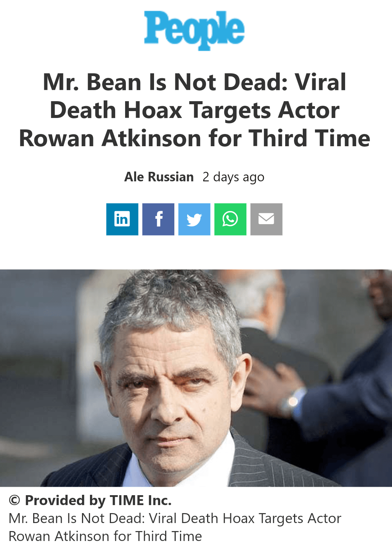Open the author page for Ale Russian
The width and height of the screenshot is (392, 549).
[x=159, y=177]
